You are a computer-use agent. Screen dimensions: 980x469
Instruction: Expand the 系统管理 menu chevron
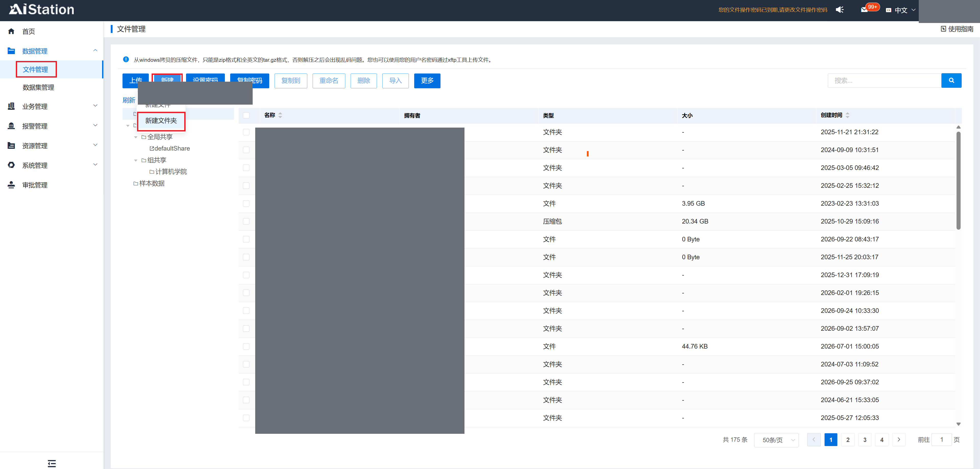(x=95, y=165)
